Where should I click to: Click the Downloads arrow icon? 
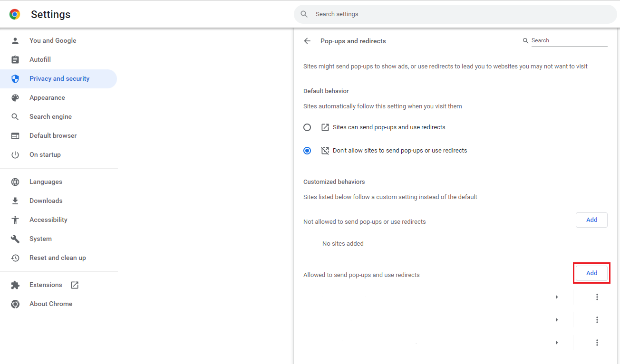pos(15,201)
